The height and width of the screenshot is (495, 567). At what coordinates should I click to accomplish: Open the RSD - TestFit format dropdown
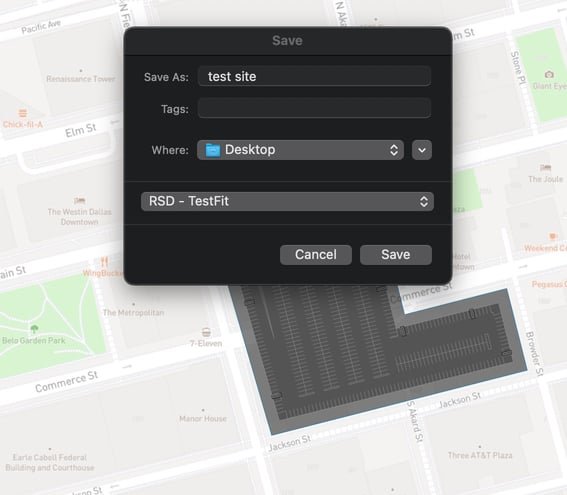pos(287,201)
